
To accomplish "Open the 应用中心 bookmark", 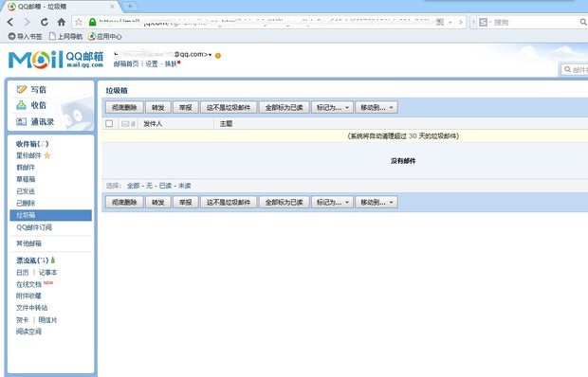I will 105,36.
